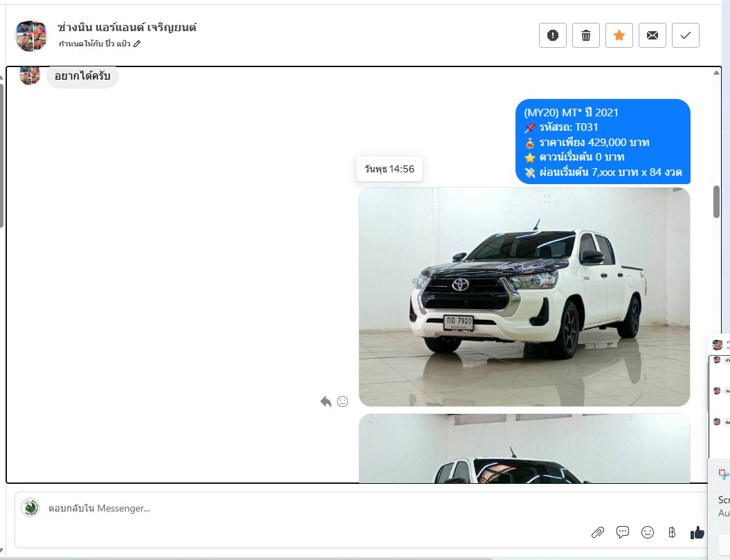React to car photo with smiley icon
Image resolution: width=730 pixels, height=560 pixels.
(x=343, y=401)
